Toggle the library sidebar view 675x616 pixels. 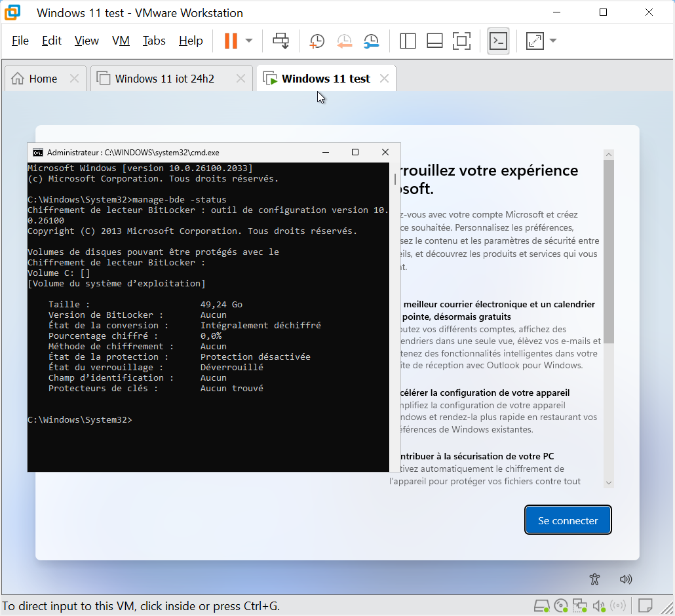tap(408, 41)
